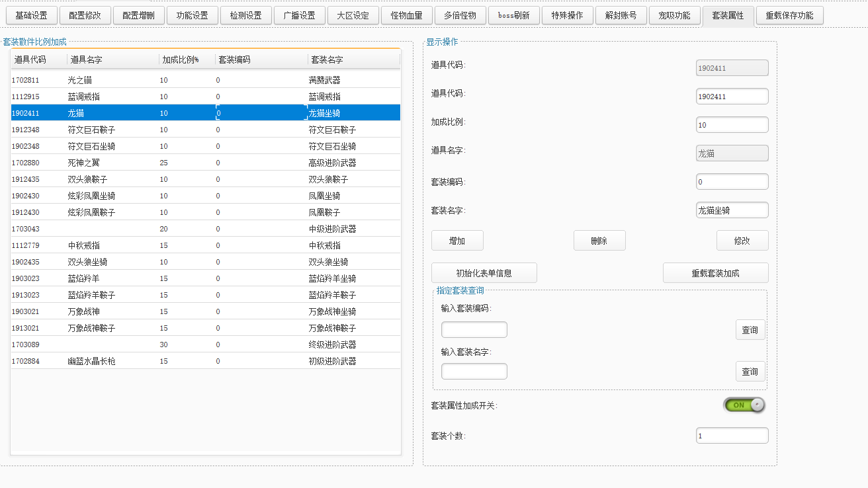Open the boss刷新 tab
The image size is (868, 488).
513,15
